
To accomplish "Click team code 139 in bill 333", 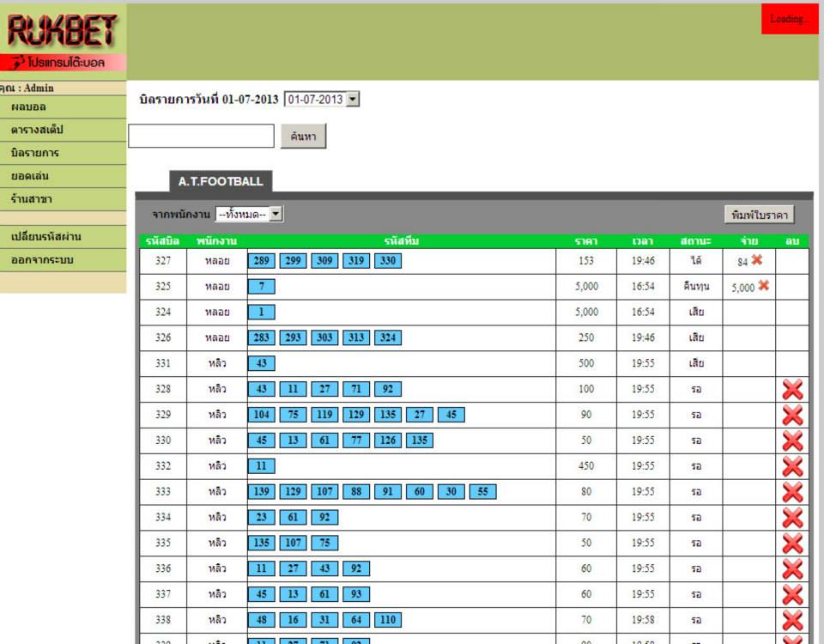I will (x=261, y=491).
